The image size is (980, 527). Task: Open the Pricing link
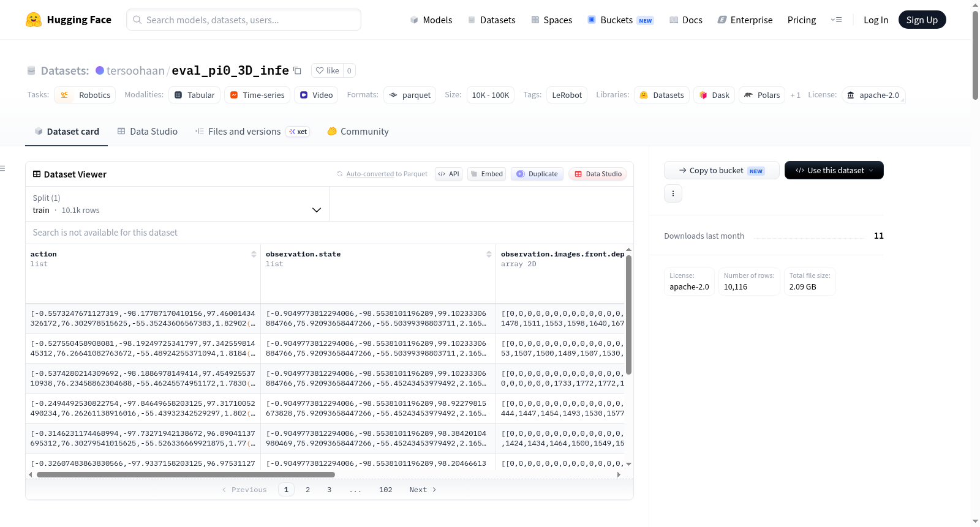coord(801,20)
